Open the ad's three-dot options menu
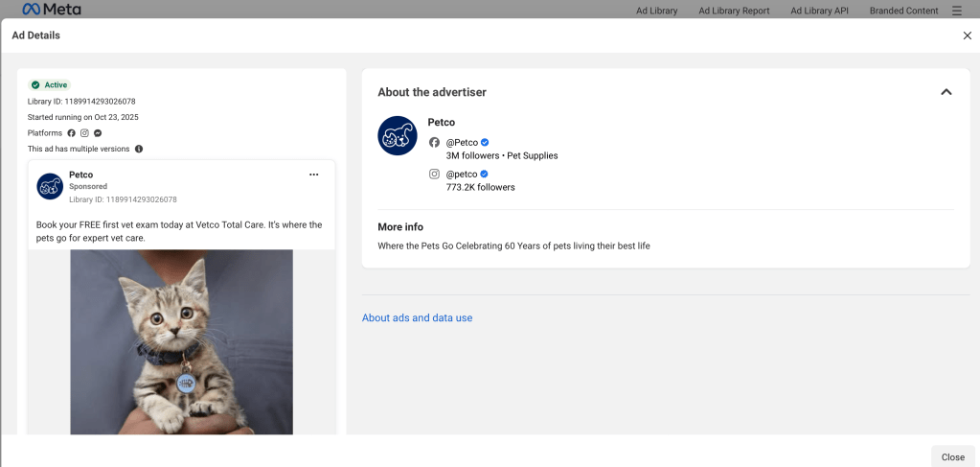The width and height of the screenshot is (980, 467). point(313,175)
